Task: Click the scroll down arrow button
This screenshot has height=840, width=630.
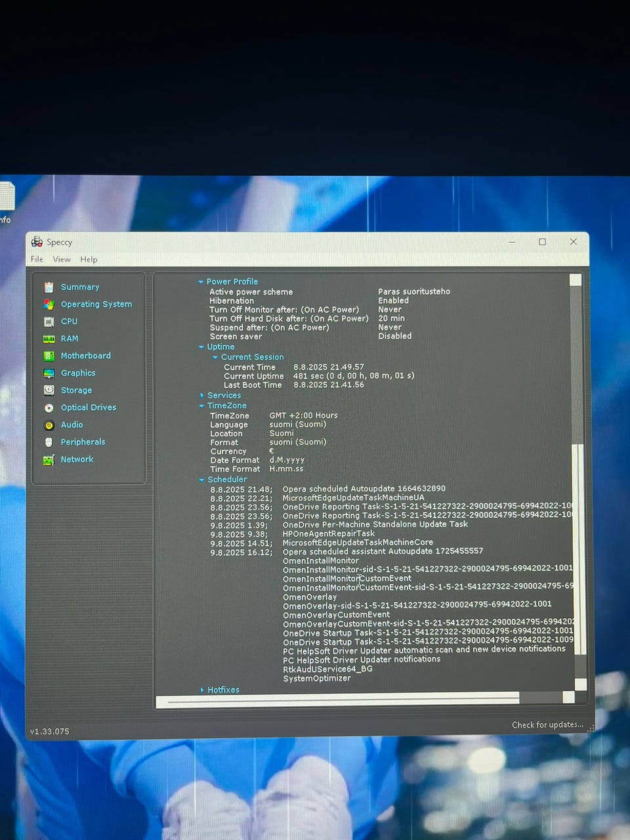Action: pyautogui.click(x=580, y=684)
